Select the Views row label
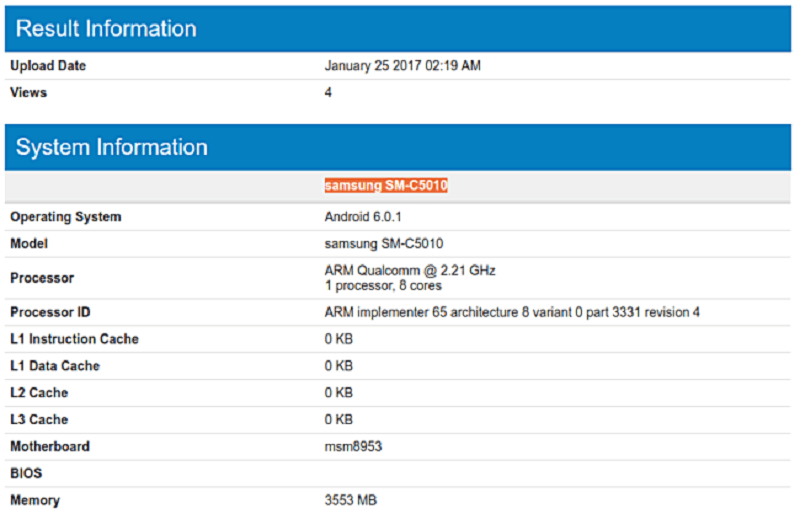This screenshot has height=530, width=800. click(x=28, y=93)
